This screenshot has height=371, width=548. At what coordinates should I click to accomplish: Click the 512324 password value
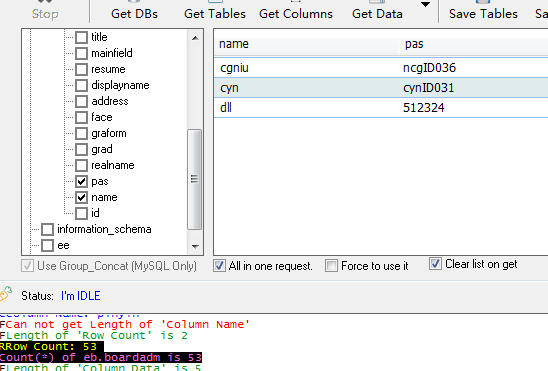tap(424, 108)
